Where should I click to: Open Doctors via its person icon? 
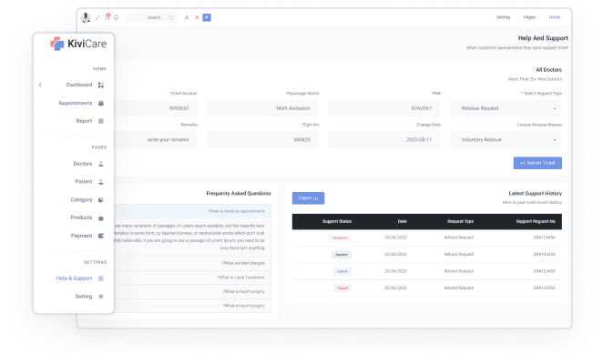pos(101,164)
